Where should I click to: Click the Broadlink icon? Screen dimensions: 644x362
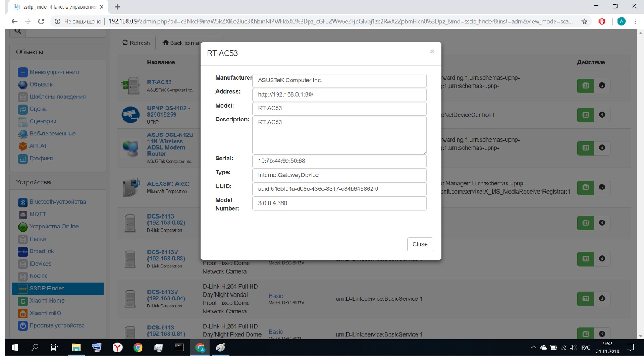coord(23,251)
